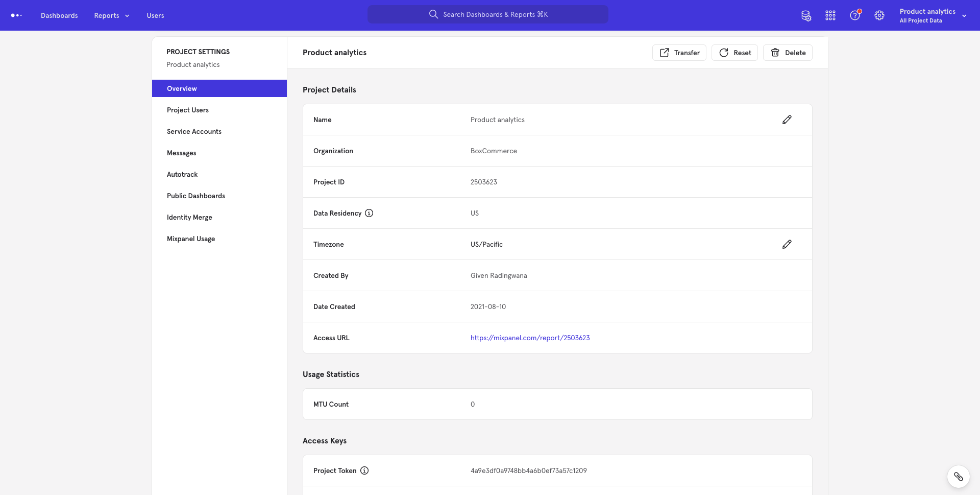980x495 pixels.
Task: Open the apps grid launcher
Action: [x=830, y=15]
